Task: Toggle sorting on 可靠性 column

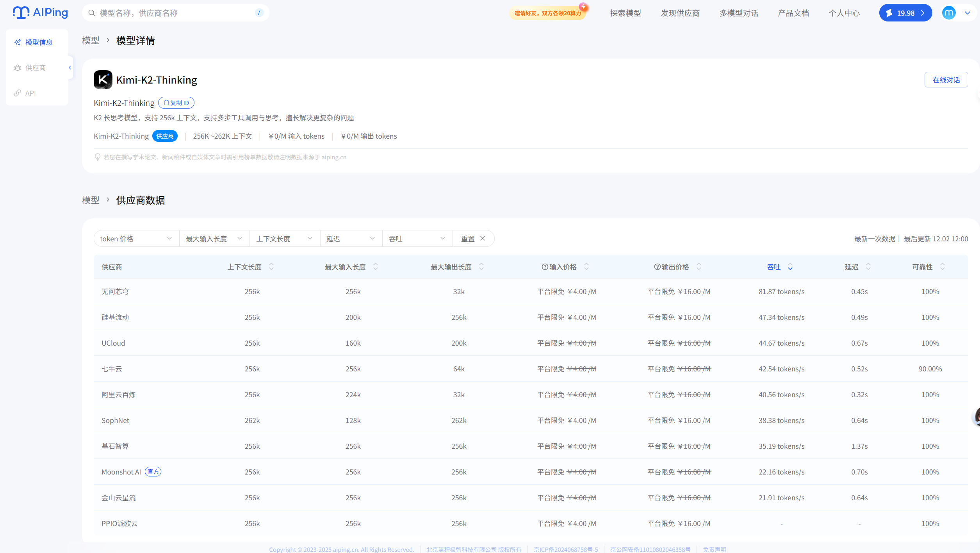Action: 943,267
